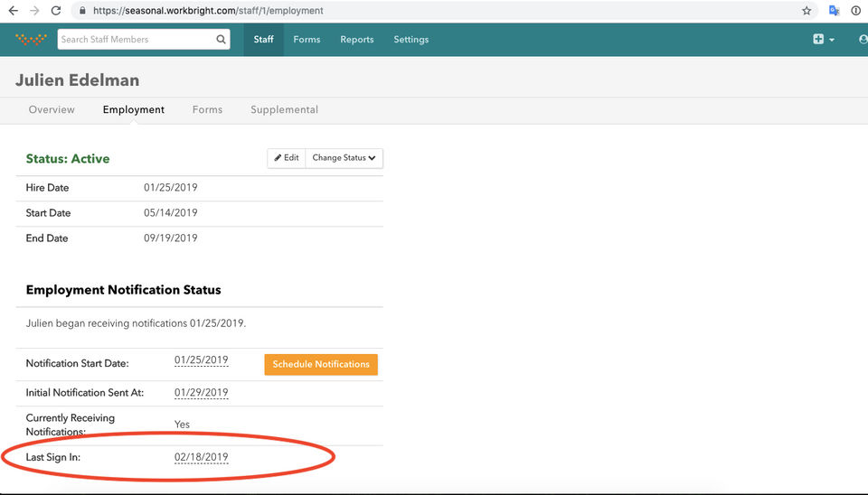Screen dimensions: 868x495
Task: Click the padlock icon in address bar
Action: [82, 11]
